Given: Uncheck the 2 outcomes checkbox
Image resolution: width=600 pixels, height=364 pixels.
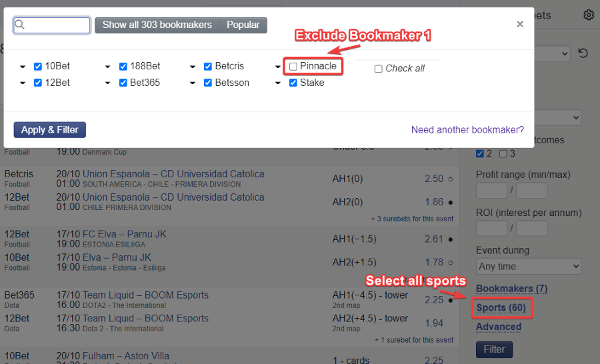Looking at the screenshot, I should coord(480,154).
